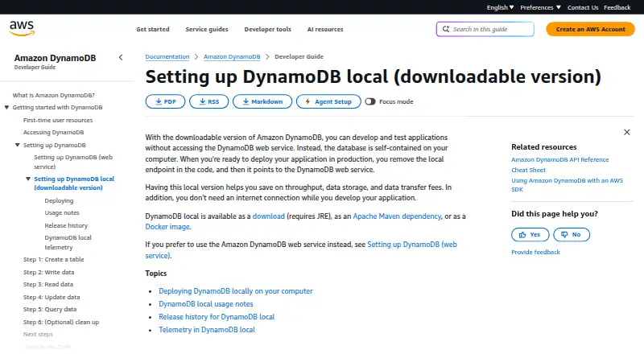The width and height of the screenshot is (644, 354).
Task: Download the Markdown version
Action: [x=262, y=101]
